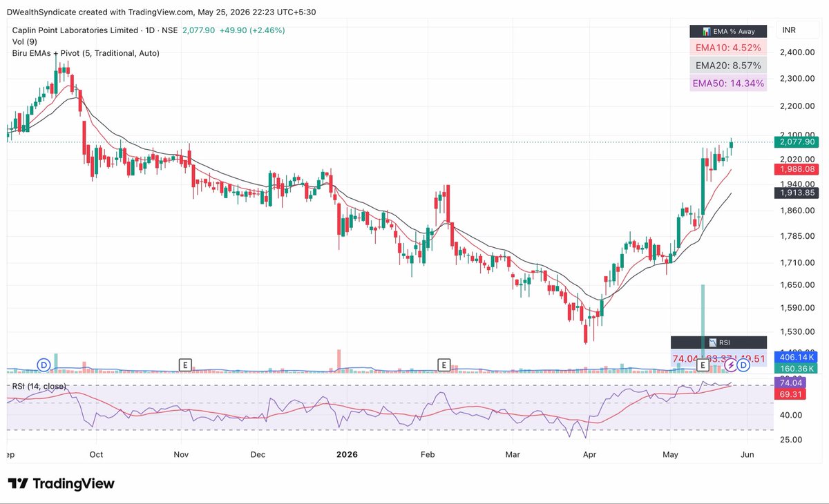
Task: Click the dividend D marker in late May
Action: point(745,364)
